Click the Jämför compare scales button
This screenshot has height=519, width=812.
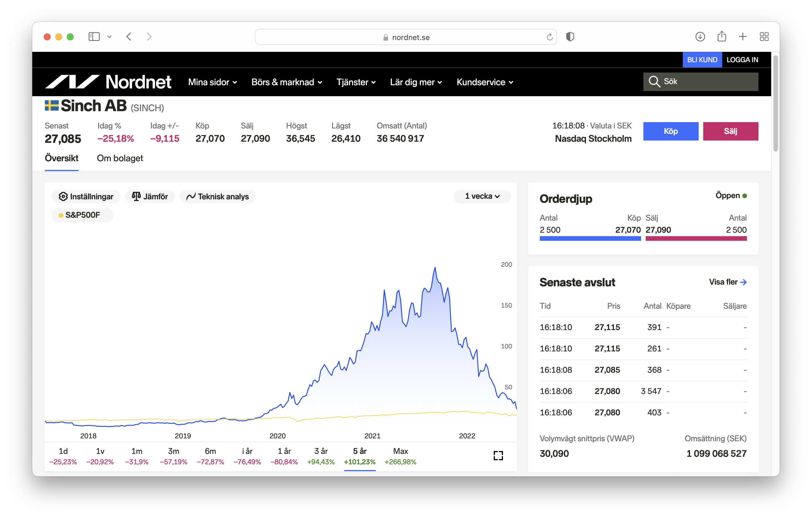click(x=150, y=196)
